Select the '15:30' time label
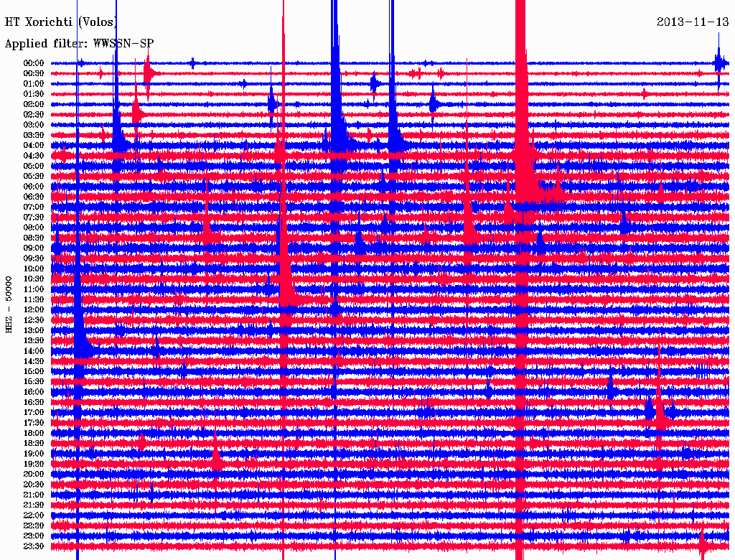The height and width of the screenshot is (560, 735). click(34, 382)
